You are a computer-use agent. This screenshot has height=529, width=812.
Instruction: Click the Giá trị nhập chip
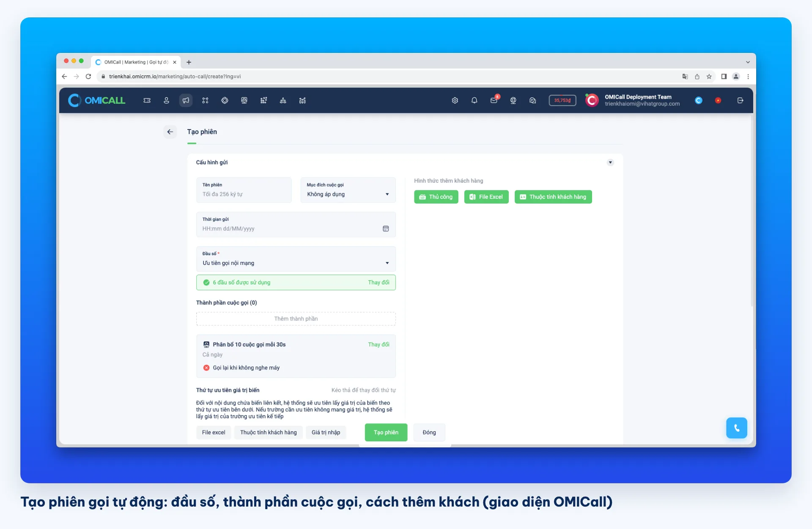tap(326, 433)
